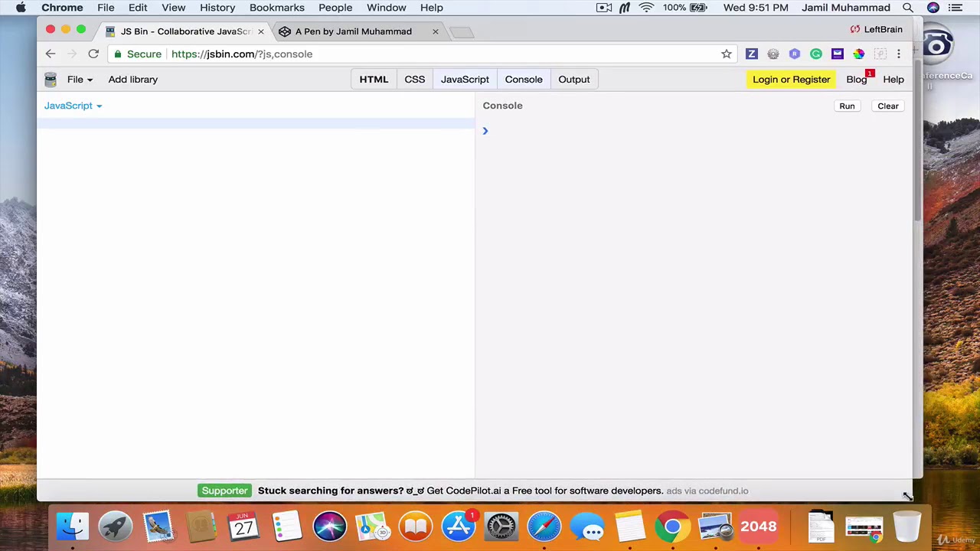Open System Preferences from the dock
Viewport: 980px width, 551px height.
point(501,527)
